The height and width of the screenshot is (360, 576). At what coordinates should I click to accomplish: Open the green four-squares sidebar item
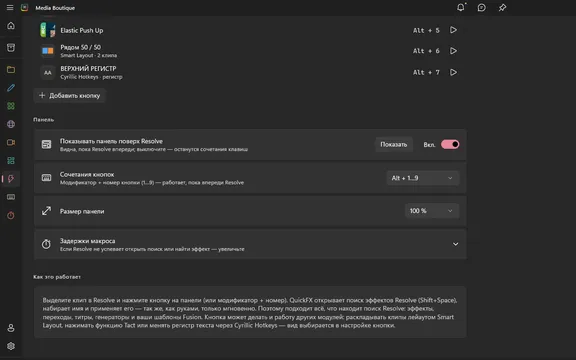point(11,106)
